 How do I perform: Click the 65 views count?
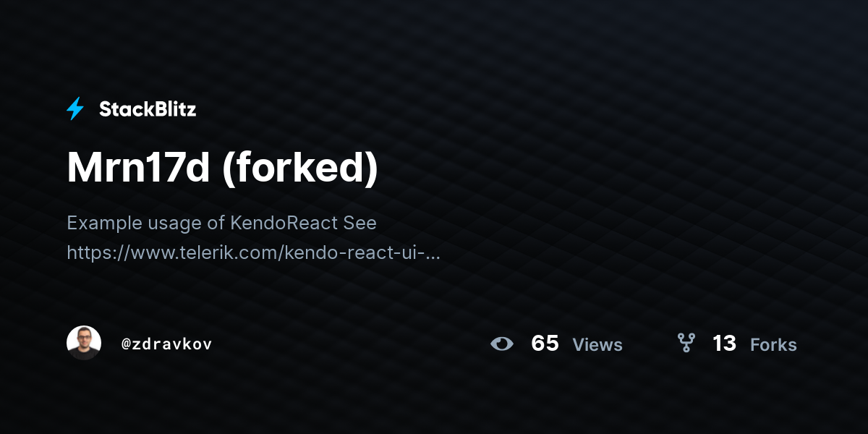point(545,344)
